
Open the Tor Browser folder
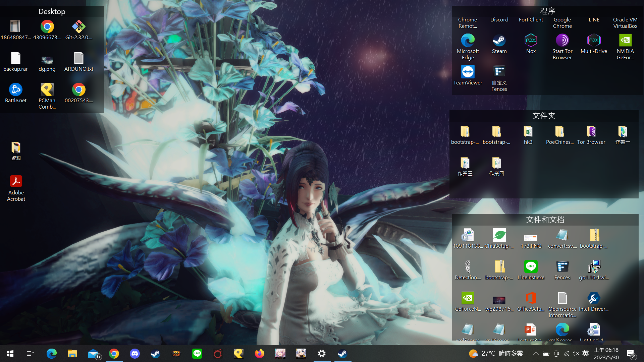pos(591,135)
